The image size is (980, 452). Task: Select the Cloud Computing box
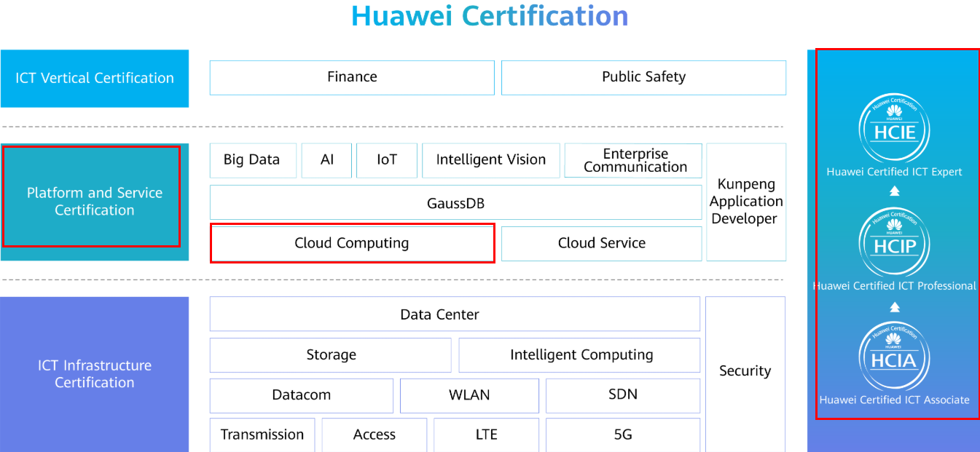[x=352, y=243]
